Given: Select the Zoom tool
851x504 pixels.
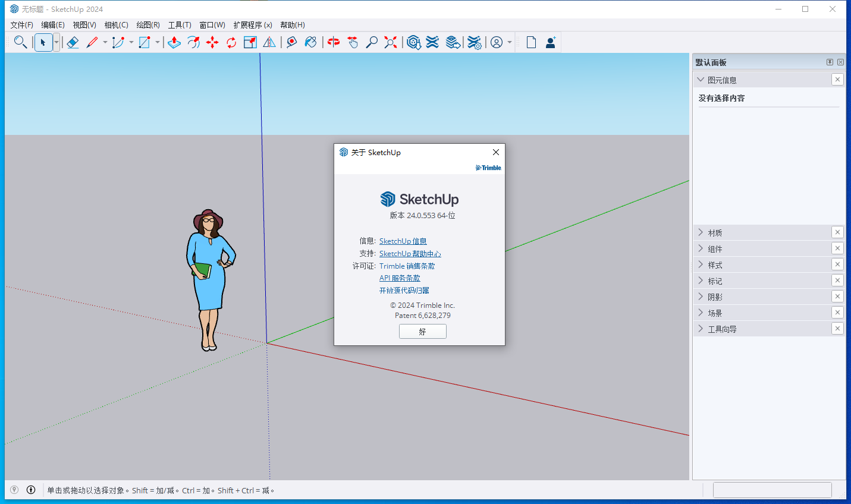Looking at the screenshot, I should click(x=372, y=42).
